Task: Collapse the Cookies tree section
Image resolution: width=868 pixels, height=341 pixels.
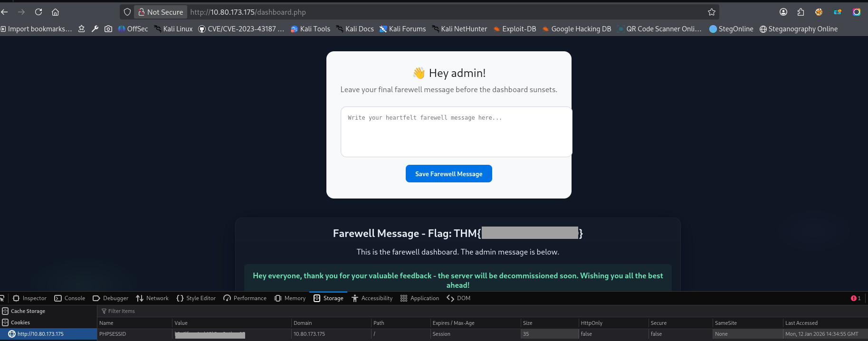Action: point(20,322)
